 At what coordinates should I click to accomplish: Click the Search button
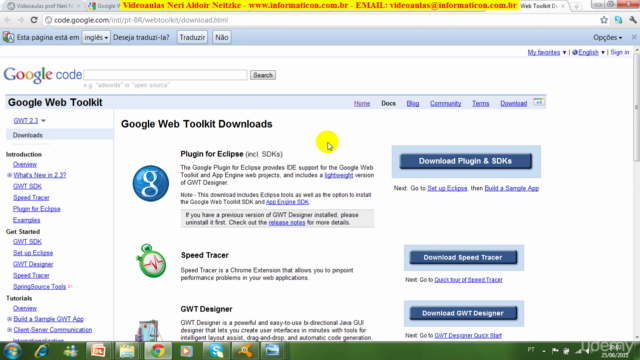[x=262, y=75]
